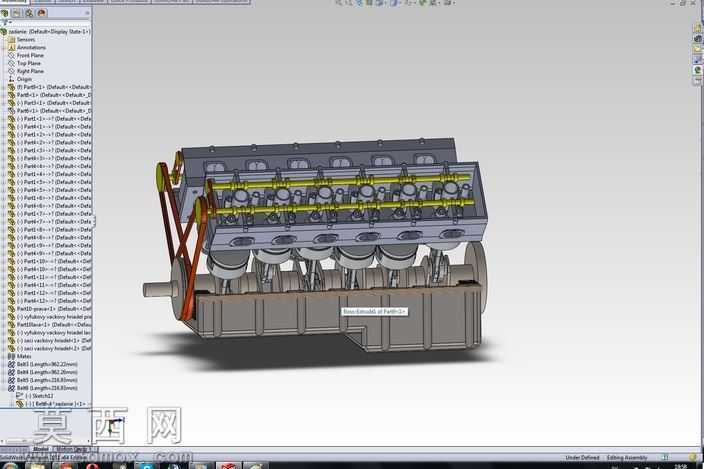Click the crankshaft front shaft end
The height and width of the screenshot is (469, 704).
(157, 289)
